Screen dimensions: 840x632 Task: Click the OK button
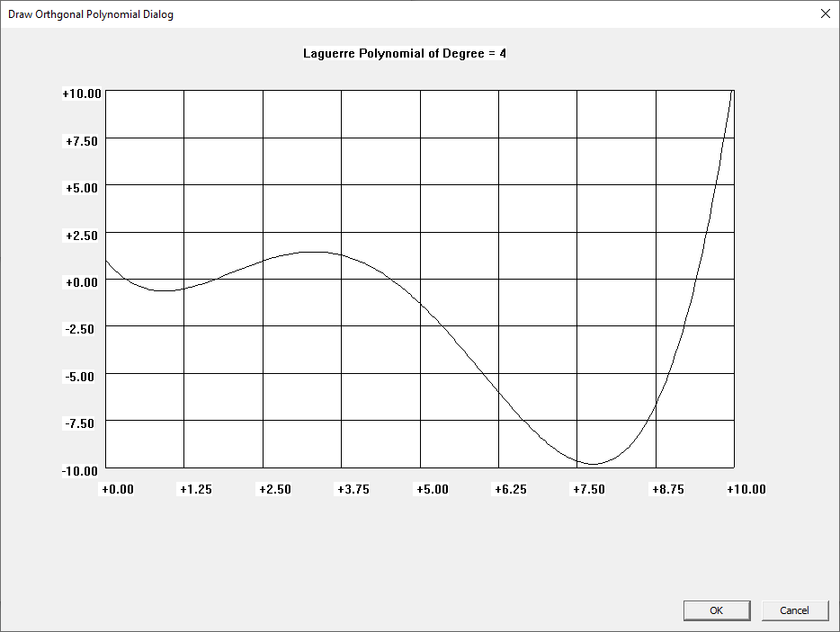click(716, 610)
